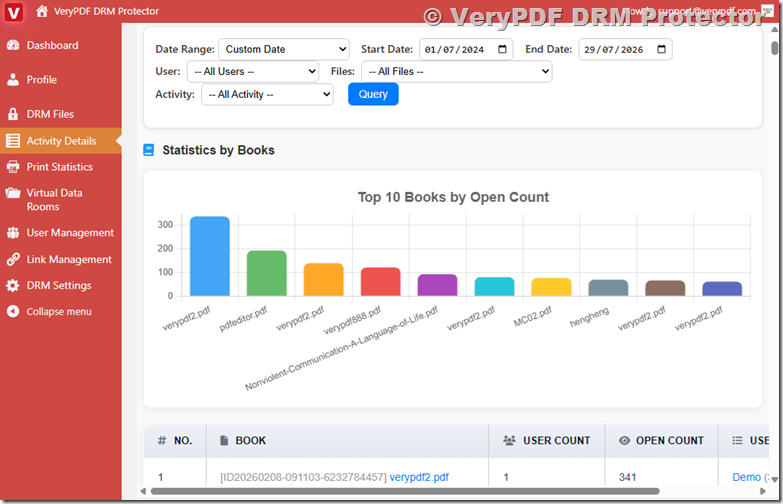783x504 pixels.
Task: Click the Collapse menu arrow icon
Action: 13,311
